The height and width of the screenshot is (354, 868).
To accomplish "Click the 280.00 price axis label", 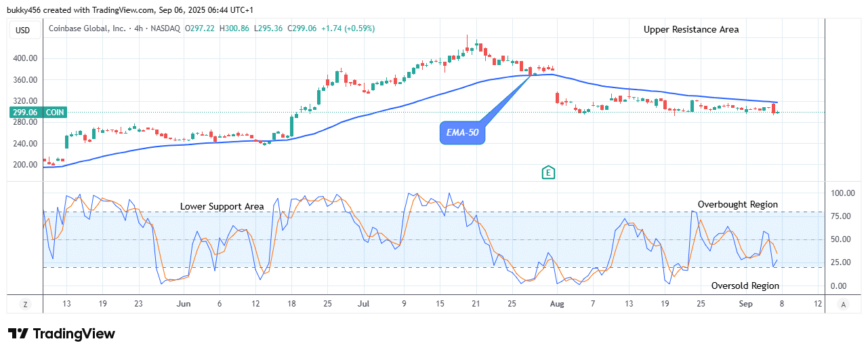I will click(24, 123).
